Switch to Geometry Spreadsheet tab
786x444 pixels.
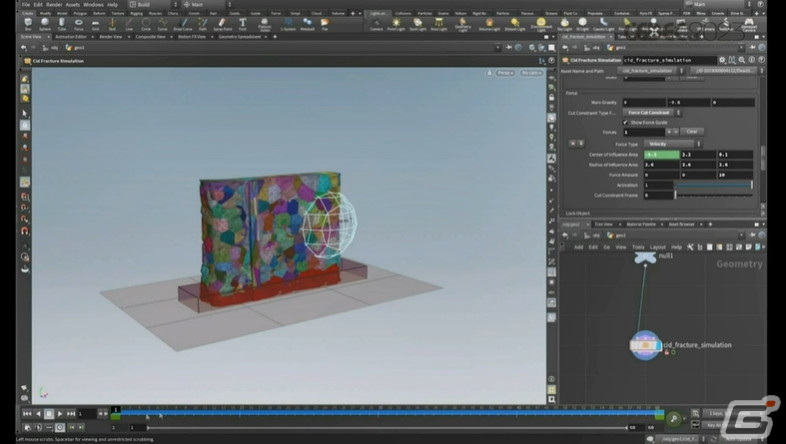coord(240,37)
